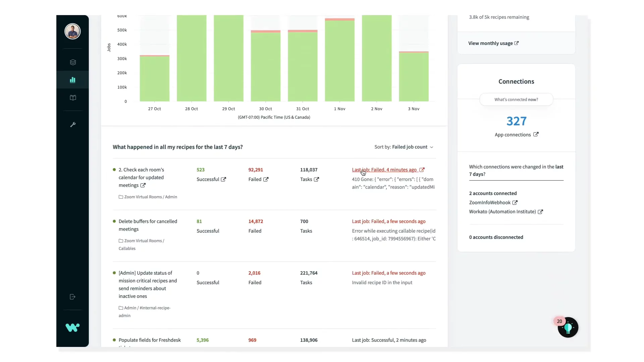
Task: Click the Workato logo icon
Action: (x=72, y=327)
